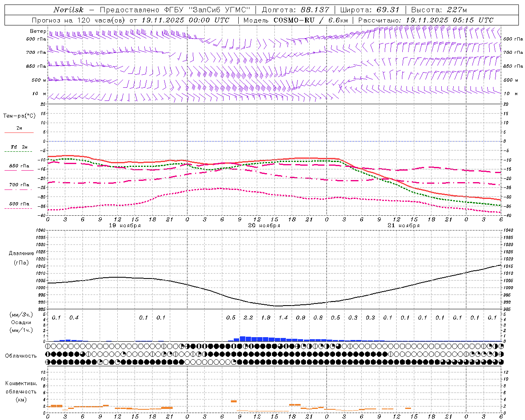Click '12' on the left convective cloud axis
This screenshot has width=525, height=420.
43,372
